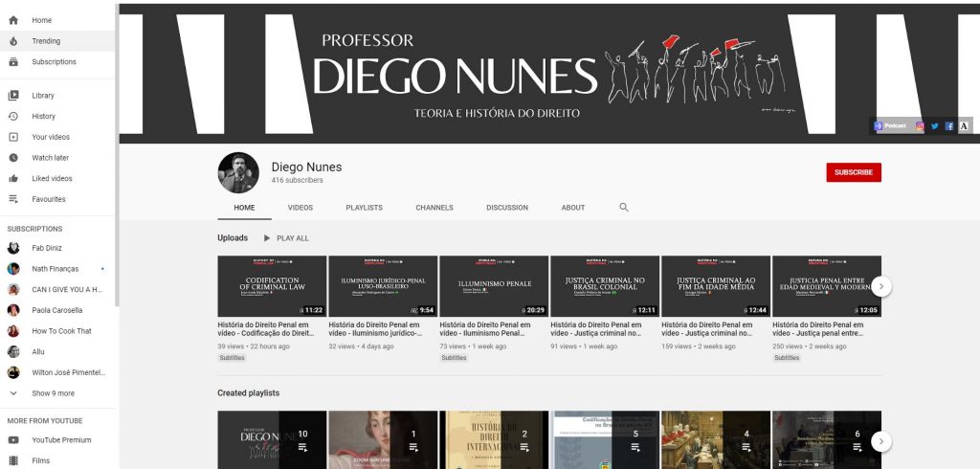Open the playlist with 6 videos
This screenshot has width=980, height=469.
(827, 439)
